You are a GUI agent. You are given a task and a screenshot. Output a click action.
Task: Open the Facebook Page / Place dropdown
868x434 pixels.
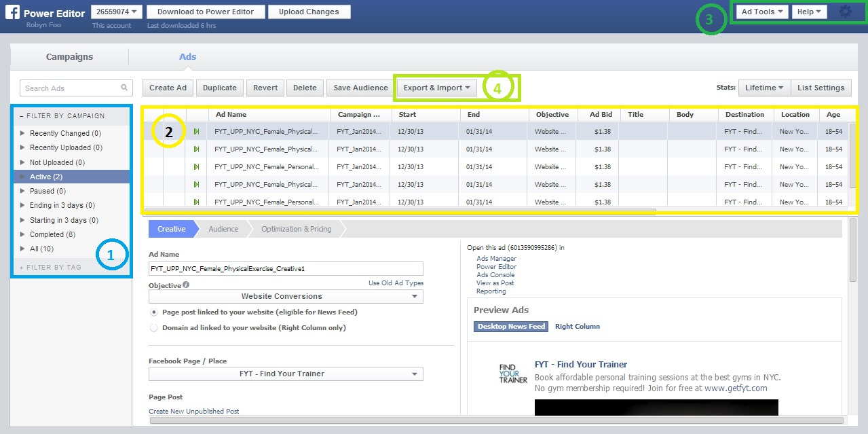(286, 374)
